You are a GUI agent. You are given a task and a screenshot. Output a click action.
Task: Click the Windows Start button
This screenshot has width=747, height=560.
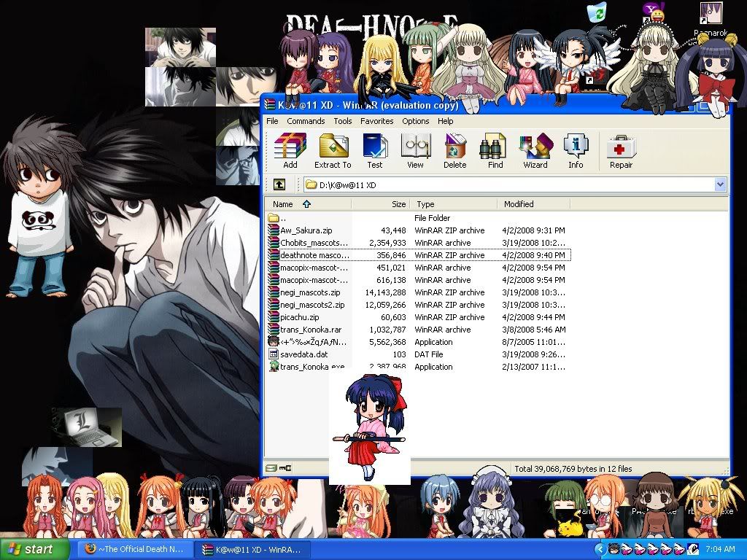(34, 549)
